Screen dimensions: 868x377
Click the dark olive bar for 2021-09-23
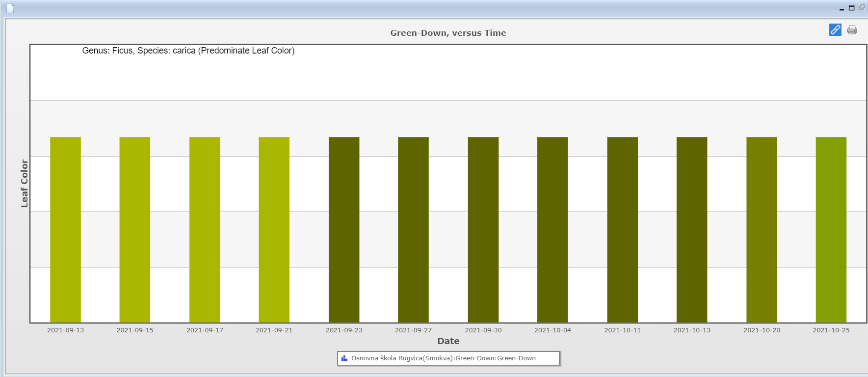(x=344, y=229)
